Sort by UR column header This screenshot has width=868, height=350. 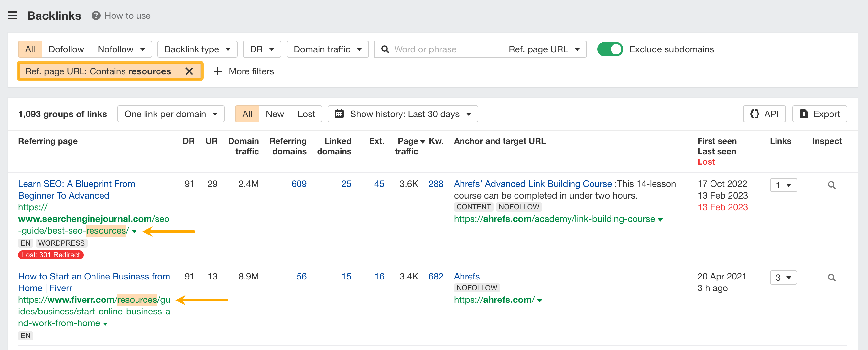(x=211, y=141)
